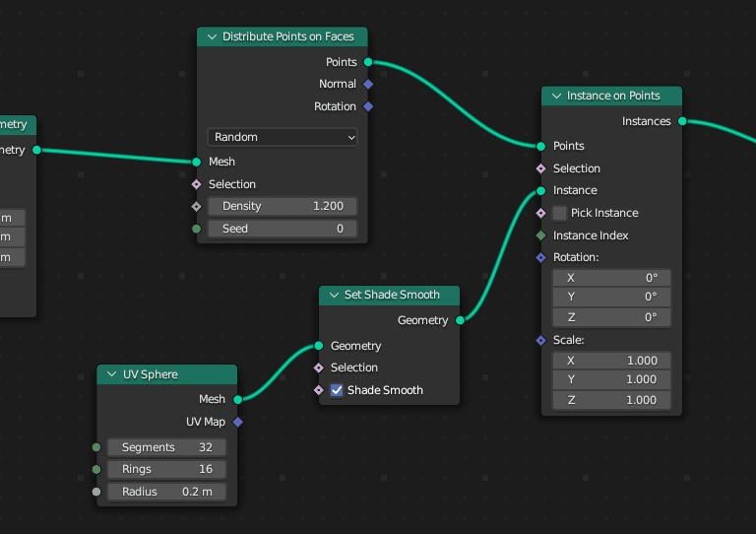Enable the Pick Instance checkbox
The width and height of the screenshot is (756, 534).
click(x=560, y=213)
